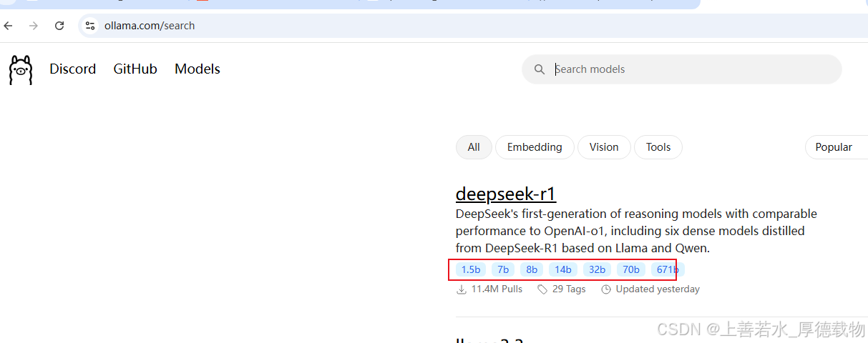
Task: Open the Popular sort dropdown
Action: pos(837,147)
